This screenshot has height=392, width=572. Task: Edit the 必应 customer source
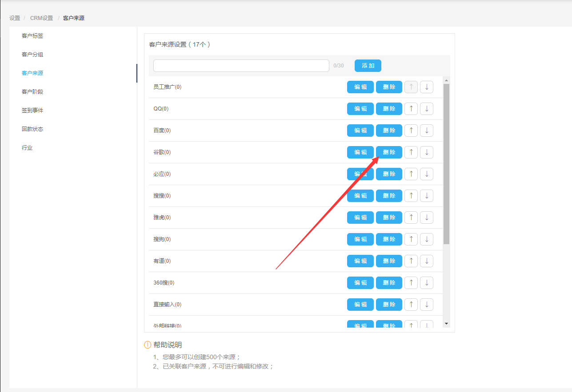360,174
